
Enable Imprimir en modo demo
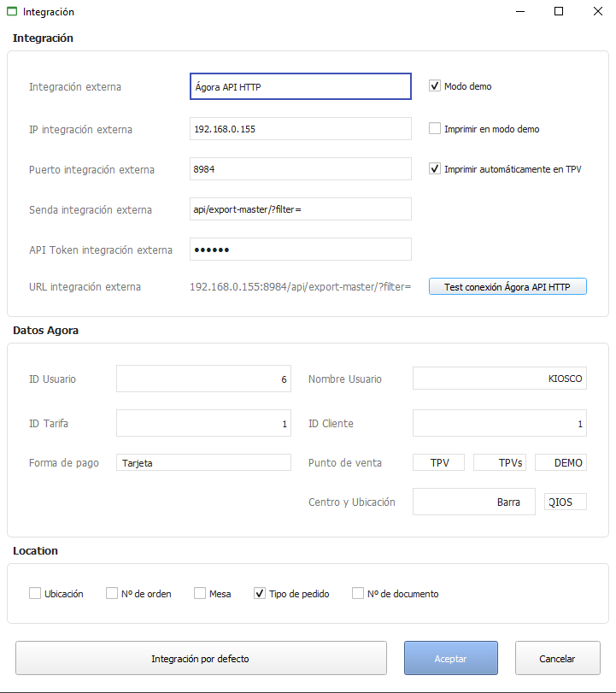pyautogui.click(x=435, y=129)
